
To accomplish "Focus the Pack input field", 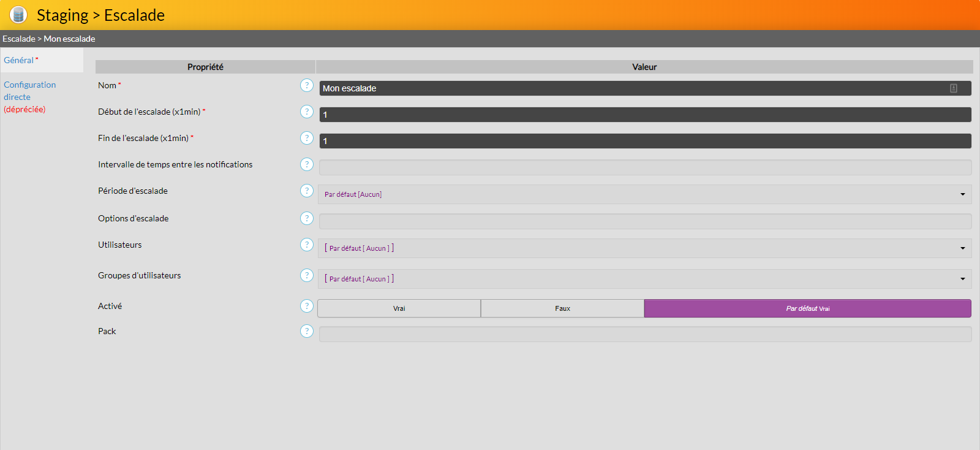I will tap(644, 334).
